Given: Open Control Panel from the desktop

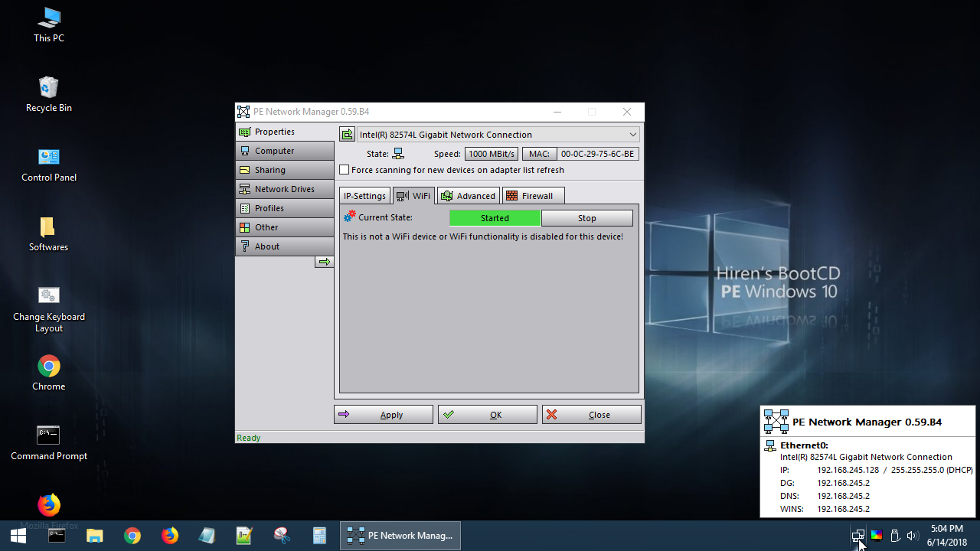Looking at the screenshot, I should pyautogui.click(x=48, y=164).
